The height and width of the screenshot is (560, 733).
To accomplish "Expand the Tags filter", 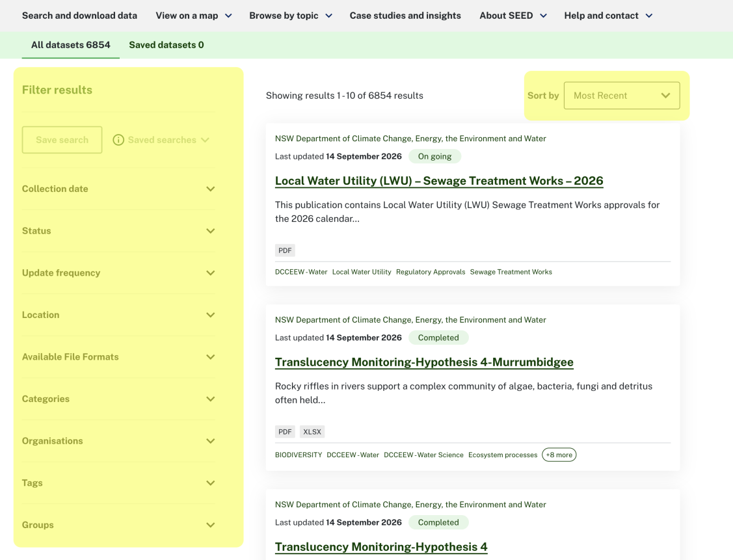I will 118,483.
